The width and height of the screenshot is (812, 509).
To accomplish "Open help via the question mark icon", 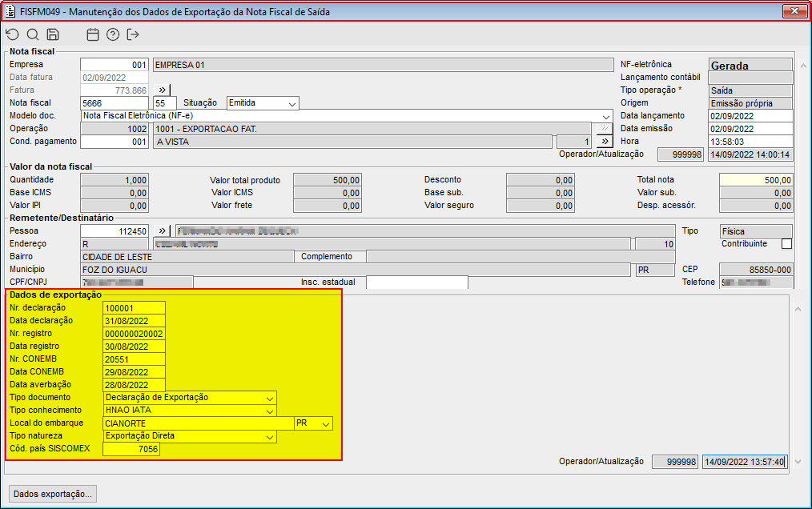I will [113, 34].
